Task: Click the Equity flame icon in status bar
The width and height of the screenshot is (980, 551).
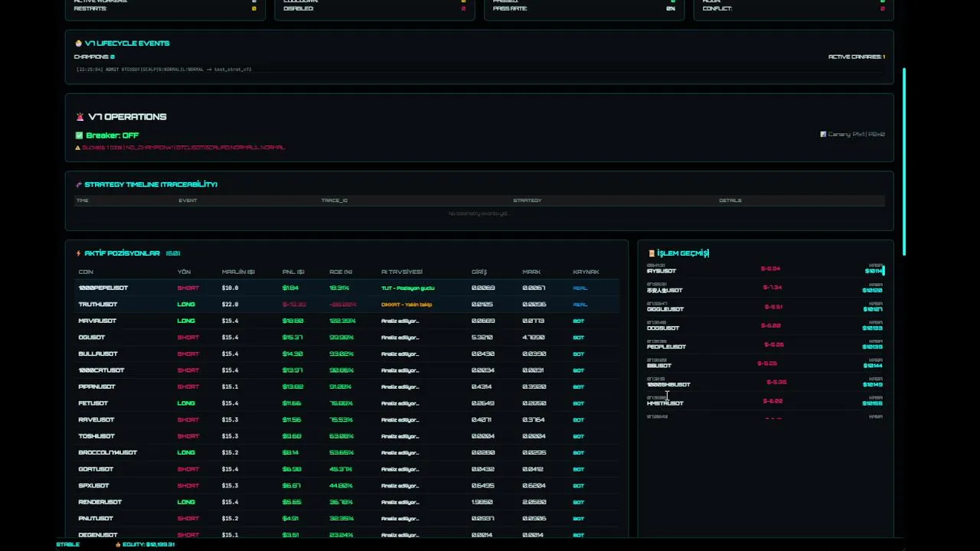Action: coord(118,544)
